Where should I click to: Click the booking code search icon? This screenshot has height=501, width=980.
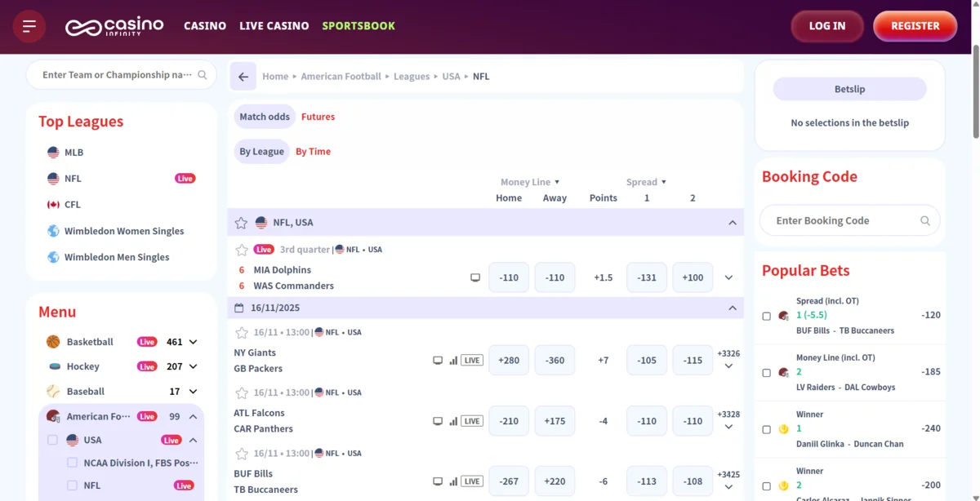tap(925, 221)
